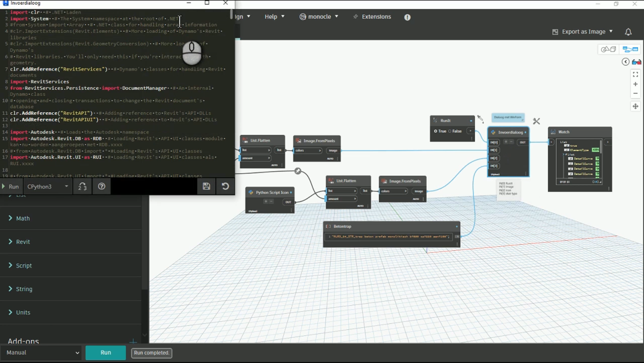
Task: Open the Help menu
Action: (x=275, y=17)
